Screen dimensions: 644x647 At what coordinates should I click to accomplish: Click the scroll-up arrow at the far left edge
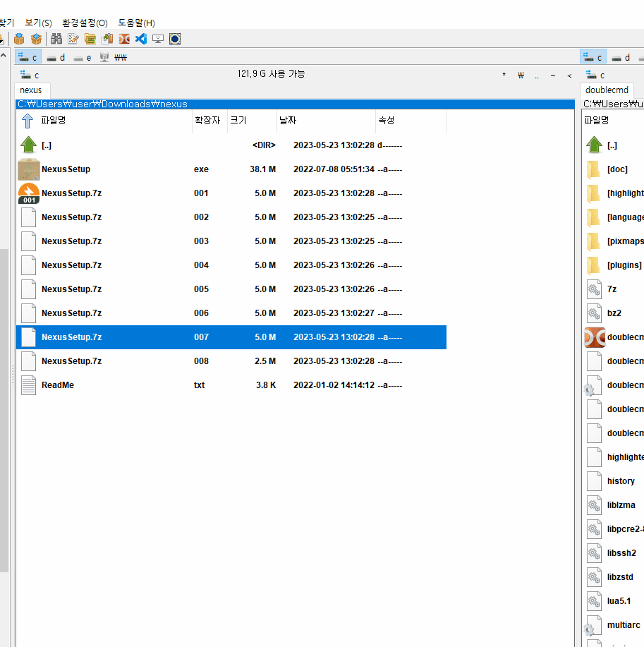point(4,55)
